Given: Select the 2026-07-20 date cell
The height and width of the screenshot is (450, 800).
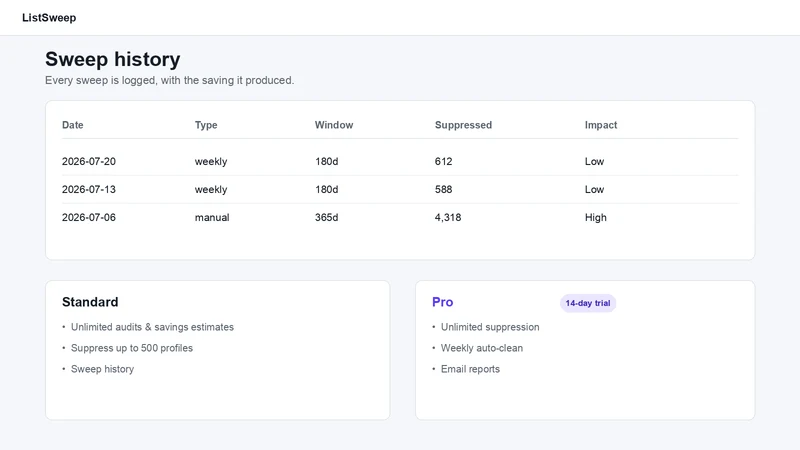Looking at the screenshot, I should click(x=89, y=161).
